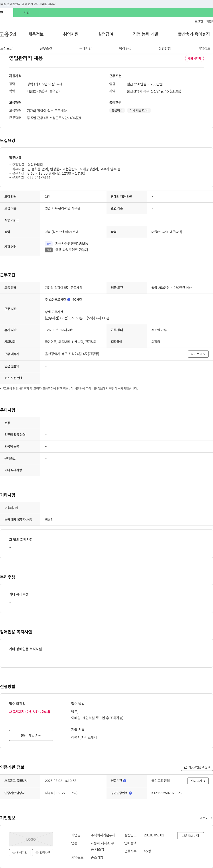Open the 직업 능력 개발 menu

click(146, 34)
